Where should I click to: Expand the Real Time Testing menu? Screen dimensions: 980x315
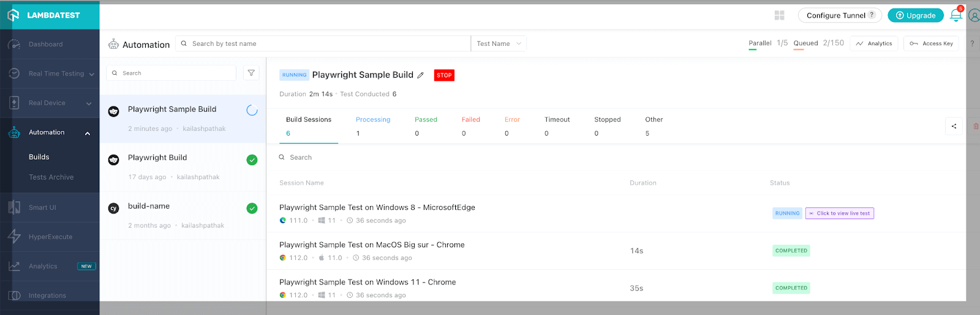pyautogui.click(x=91, y=74)
